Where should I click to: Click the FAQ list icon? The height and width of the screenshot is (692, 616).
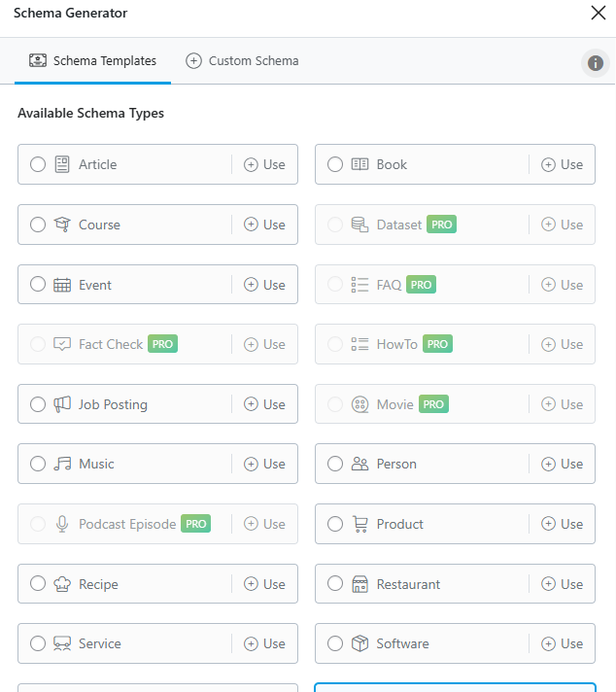tap(359, 285)
